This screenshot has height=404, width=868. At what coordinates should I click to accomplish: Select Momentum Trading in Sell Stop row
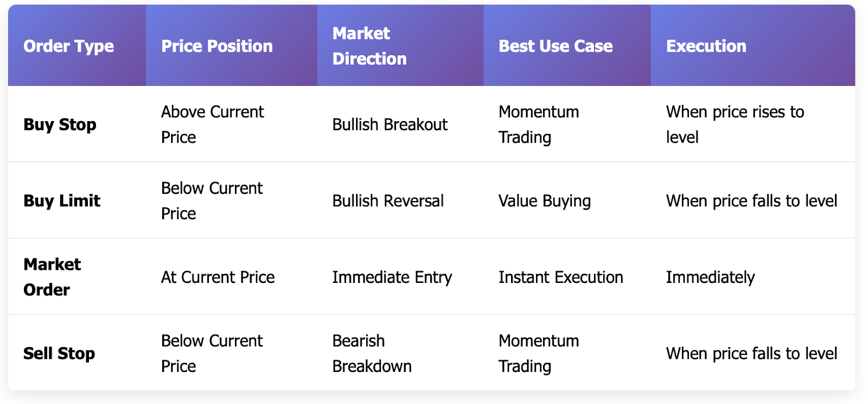pos(539,353)
